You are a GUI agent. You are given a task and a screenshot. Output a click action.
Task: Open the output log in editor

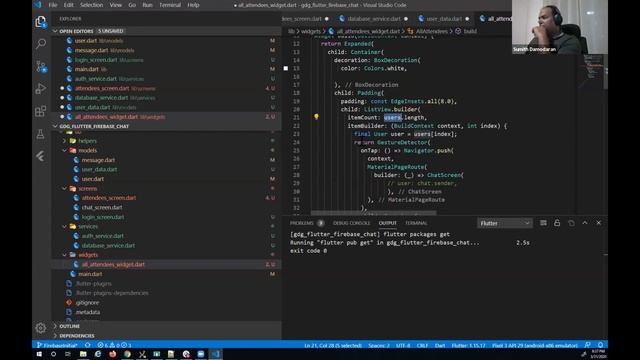(571, 223)
